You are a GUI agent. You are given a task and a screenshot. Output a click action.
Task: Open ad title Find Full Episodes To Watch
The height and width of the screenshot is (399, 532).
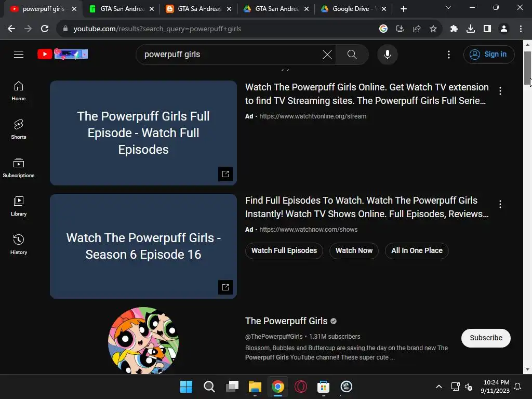coord(367,207)
